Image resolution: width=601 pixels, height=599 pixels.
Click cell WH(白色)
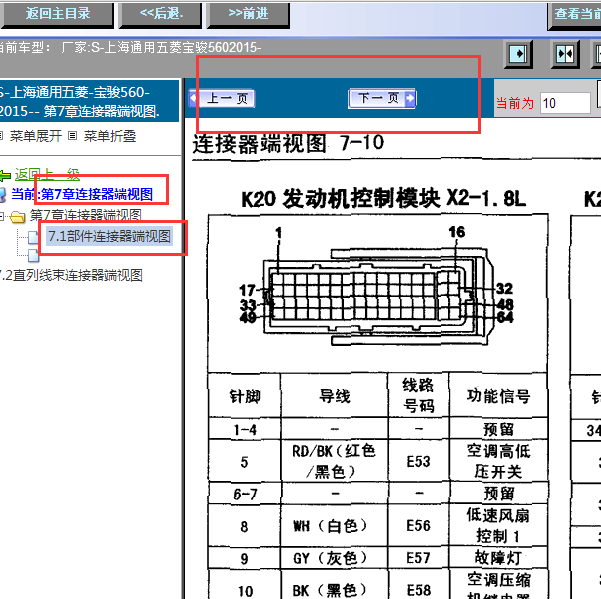coord(335,525)
